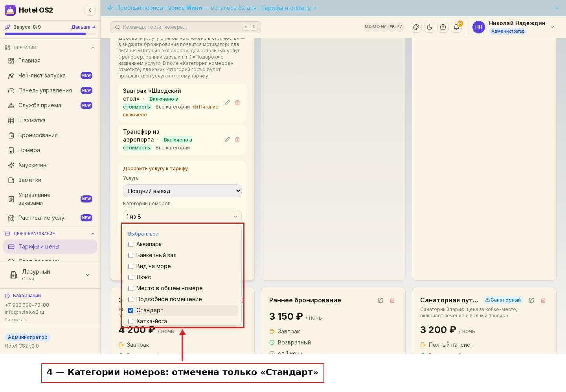Focus the command search field

pos(186,27)
